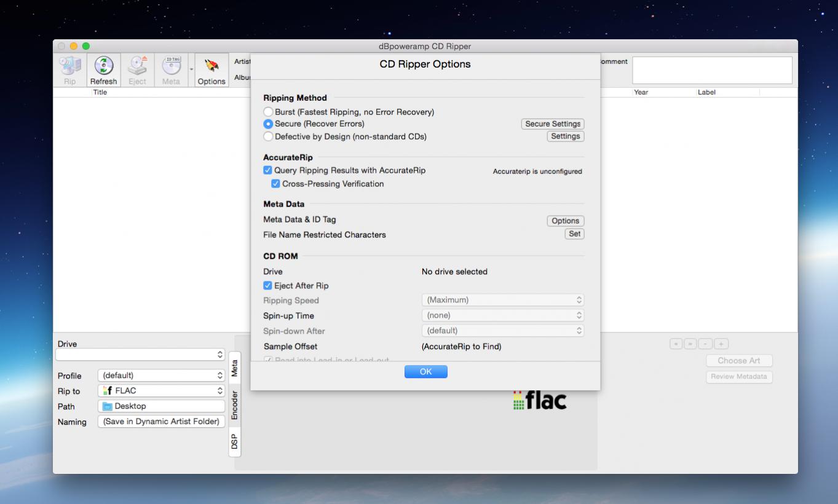Click the Desktop folder icon in Path
The height and width of the screenshot is (504, 838).
click(x=108, y=406)
